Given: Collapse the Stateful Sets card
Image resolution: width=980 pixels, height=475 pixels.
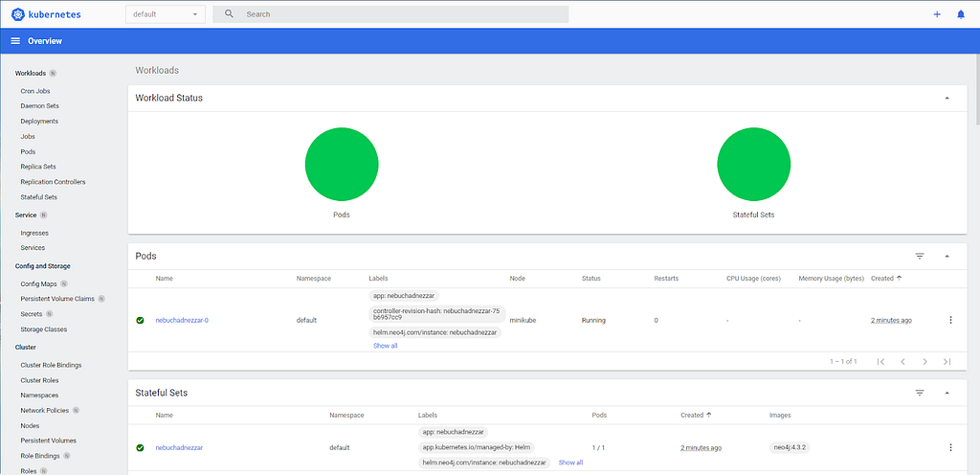Looking at the screenshot, I should 947,393.
